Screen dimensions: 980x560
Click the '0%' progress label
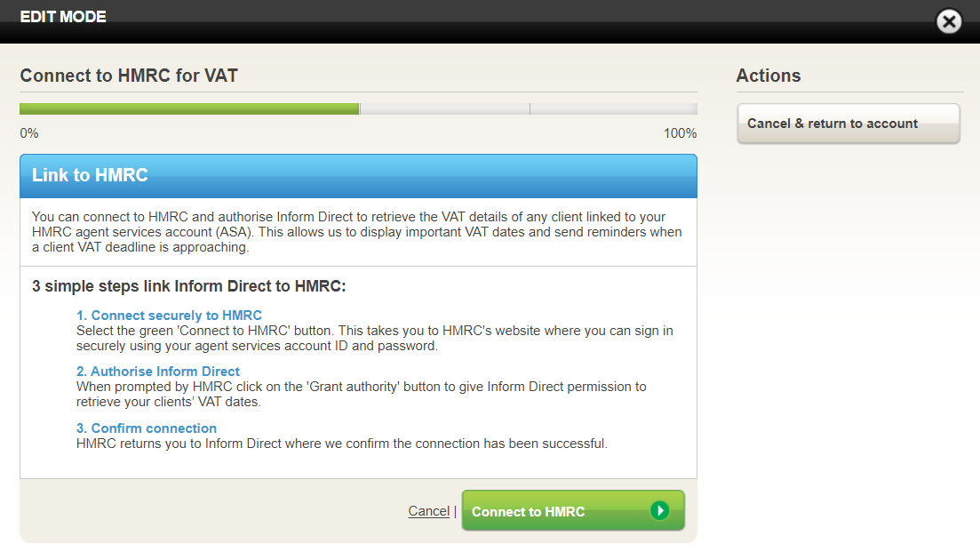click(x=29, y=133)
